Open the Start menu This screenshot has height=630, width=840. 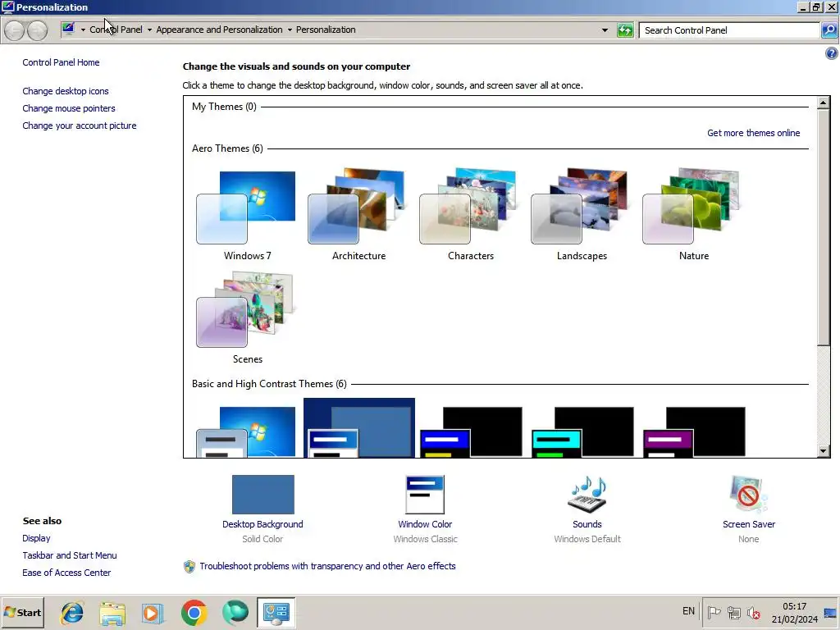tap(22, 612)
